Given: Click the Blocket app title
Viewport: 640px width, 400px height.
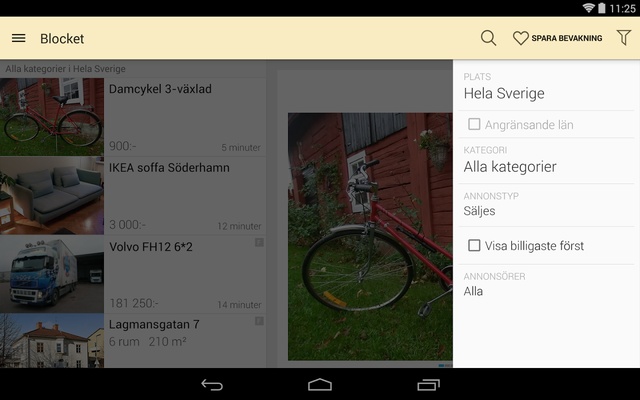Looking at the screenshot, I should point(62,39).
